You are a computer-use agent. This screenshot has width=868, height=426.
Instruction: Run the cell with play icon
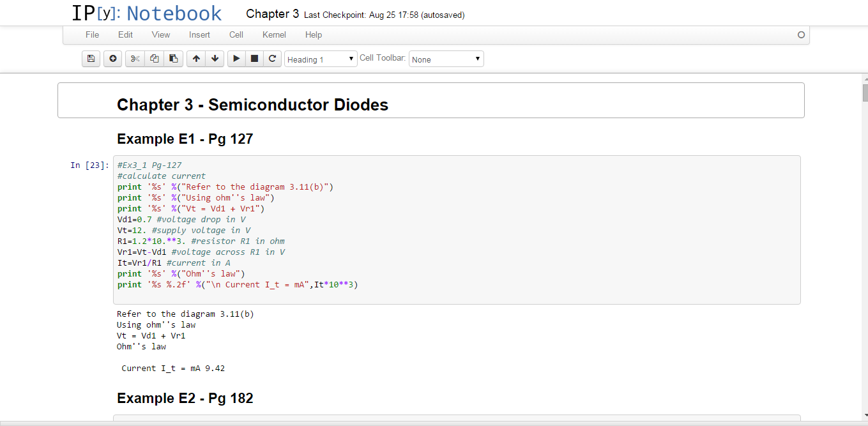[236, 59]
